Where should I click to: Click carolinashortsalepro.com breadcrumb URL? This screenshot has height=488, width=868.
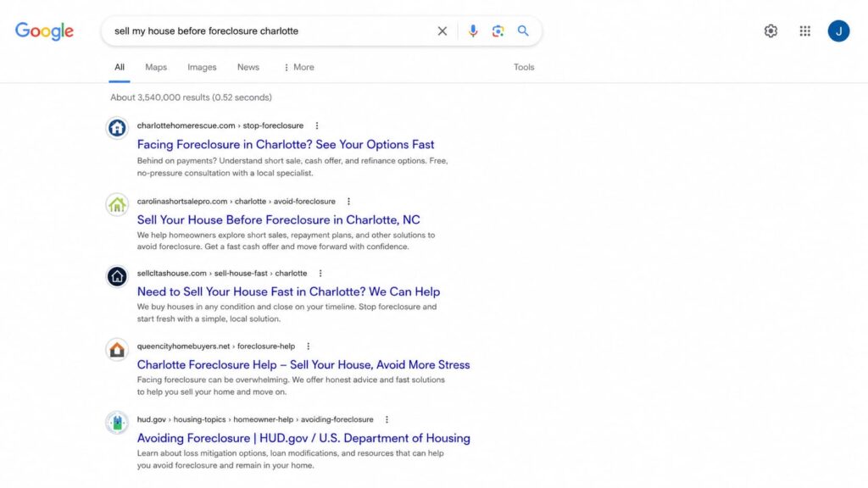(236, 202)
